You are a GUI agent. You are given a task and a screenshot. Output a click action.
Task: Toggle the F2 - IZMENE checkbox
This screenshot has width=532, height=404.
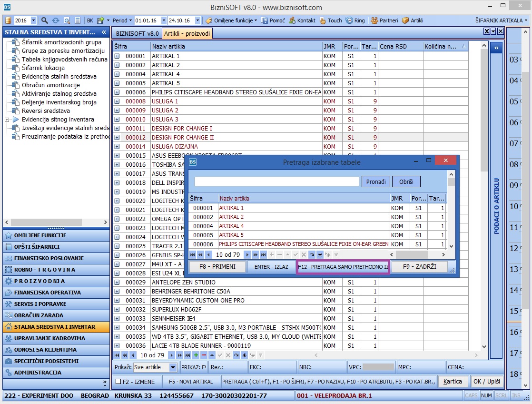coord(118,382)
